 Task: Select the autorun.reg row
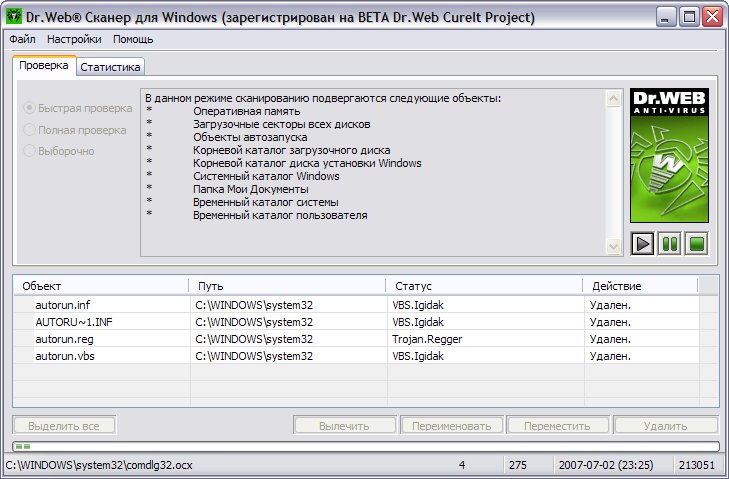click(356, 339)
